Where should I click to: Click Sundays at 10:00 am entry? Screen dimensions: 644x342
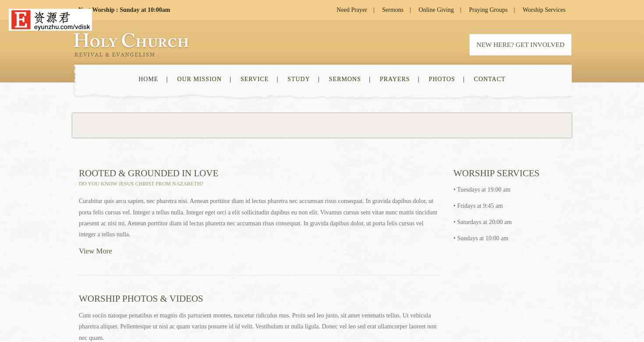pyautogui.click(x=481, y=239)
